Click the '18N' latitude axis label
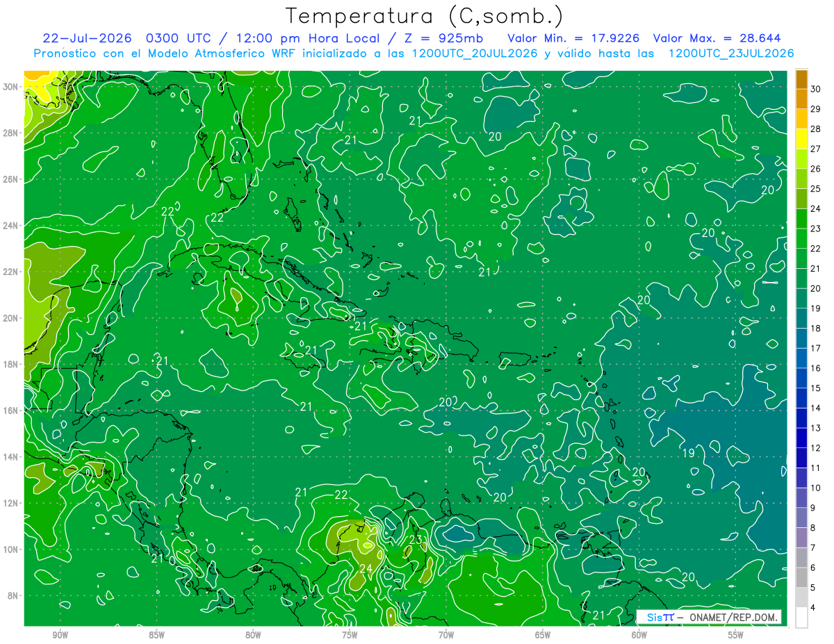Viewport: 834px width, 644px height. pyautogui.click(x=12, y=364)
